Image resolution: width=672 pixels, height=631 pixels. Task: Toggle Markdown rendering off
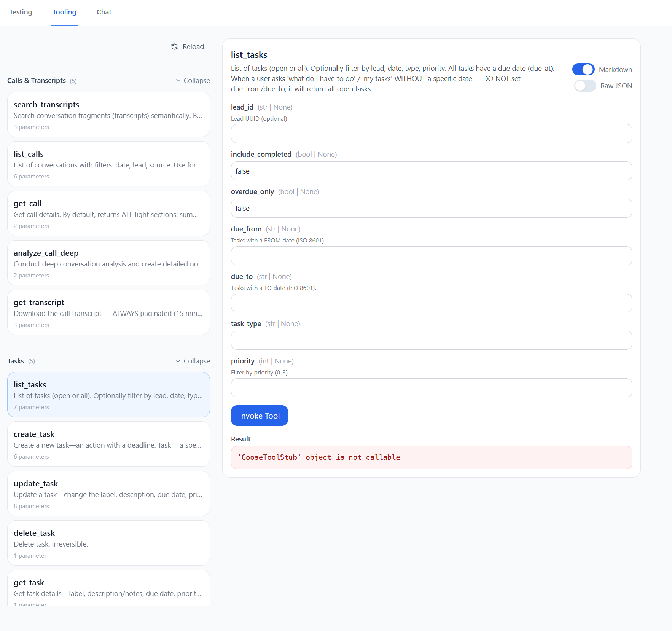point(584,69)
